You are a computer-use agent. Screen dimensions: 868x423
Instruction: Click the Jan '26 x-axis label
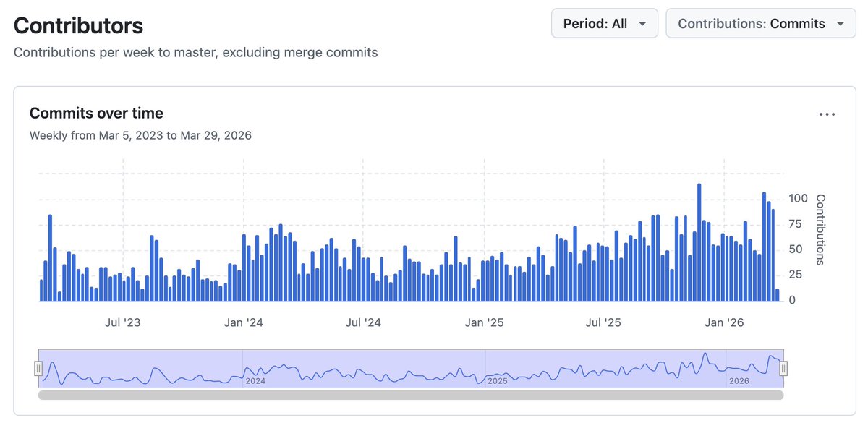pos(725,322)
